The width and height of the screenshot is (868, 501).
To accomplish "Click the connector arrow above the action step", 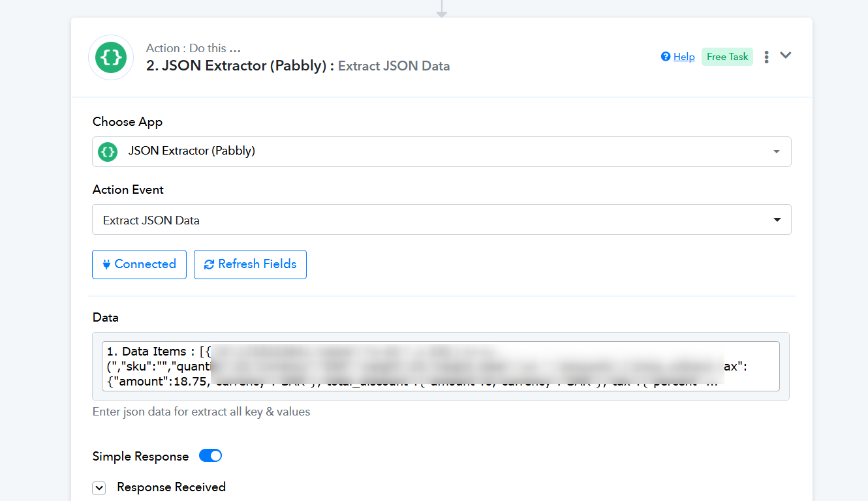I will 442,9.
